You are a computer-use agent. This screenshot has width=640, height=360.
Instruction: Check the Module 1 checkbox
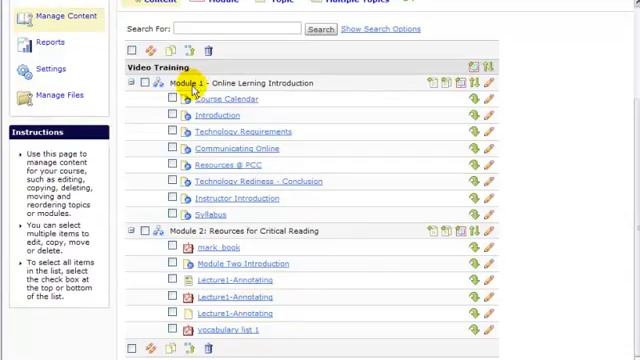tap(145, 82)
